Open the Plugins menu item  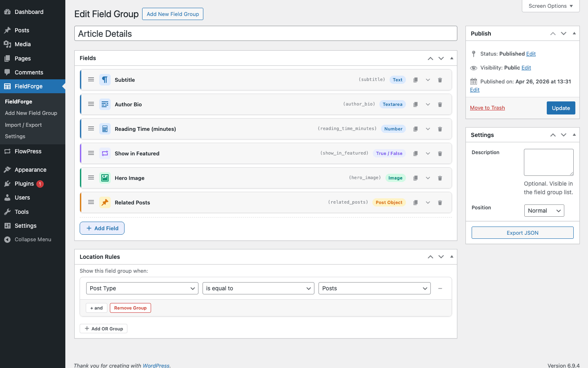tap(33, 184)
